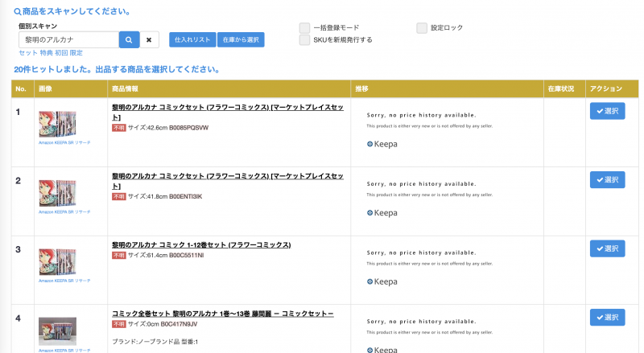Click text サイズ:61.4cm B00C5511NI

[166, 256]
